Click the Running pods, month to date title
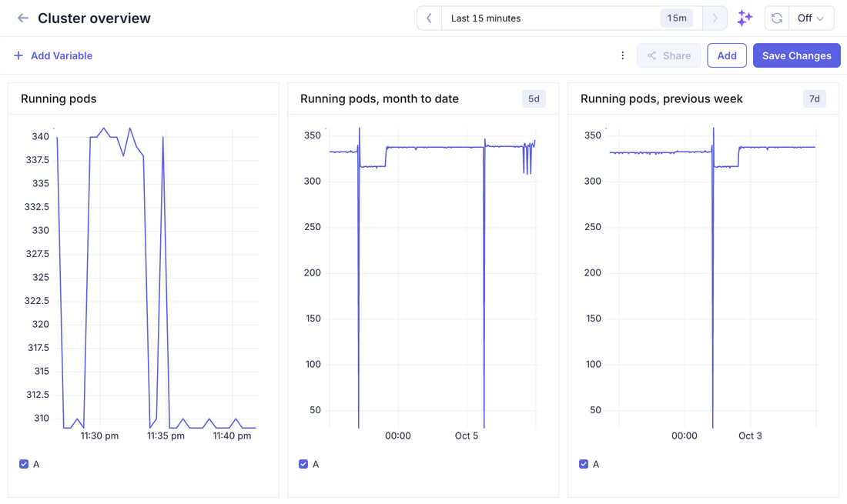847x504 pixels. [x=379, y=98]
